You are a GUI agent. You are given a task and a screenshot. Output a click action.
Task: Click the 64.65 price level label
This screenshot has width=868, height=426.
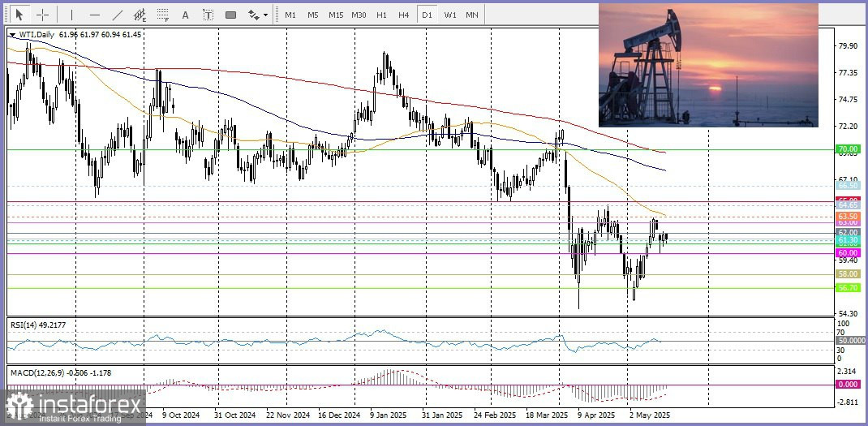click(849, 205)
